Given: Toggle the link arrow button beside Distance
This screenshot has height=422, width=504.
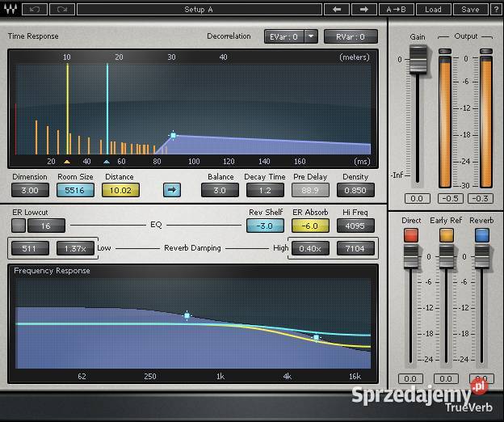Looking at the screenshot, I should pyautogui.click(x=172, y=190).
